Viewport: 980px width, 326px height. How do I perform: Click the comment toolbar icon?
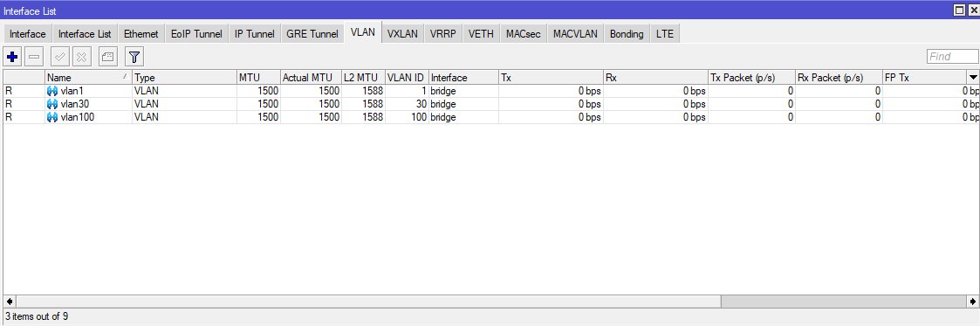coord(108,57)
